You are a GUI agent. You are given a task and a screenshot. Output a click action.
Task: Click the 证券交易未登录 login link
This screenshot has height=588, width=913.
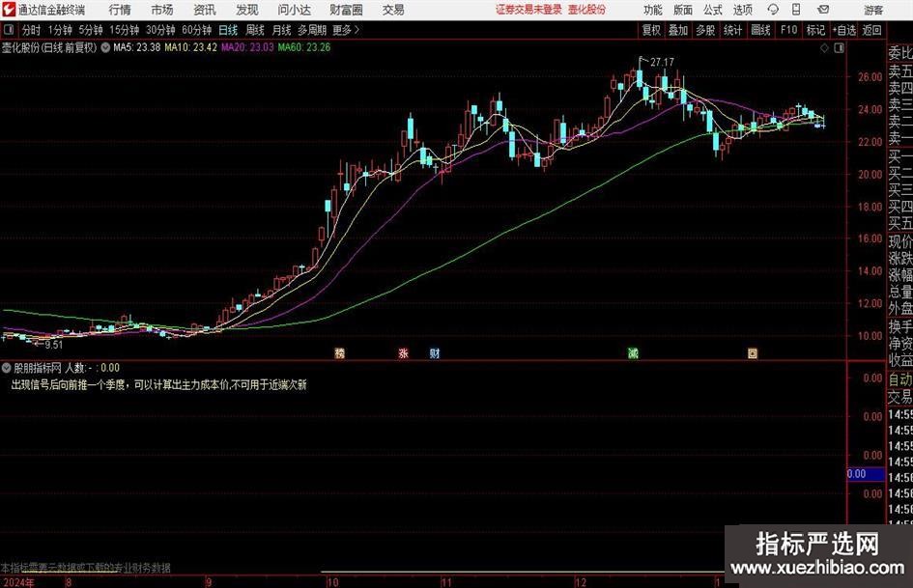(528, 10)
